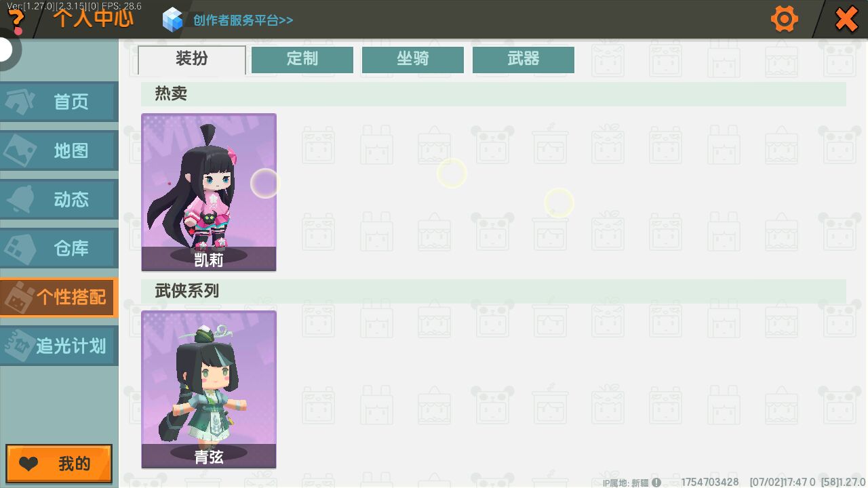The image size is (868, 488).
Task: Click the blue cube creator platform icon
Action: (x=173, y=20)
